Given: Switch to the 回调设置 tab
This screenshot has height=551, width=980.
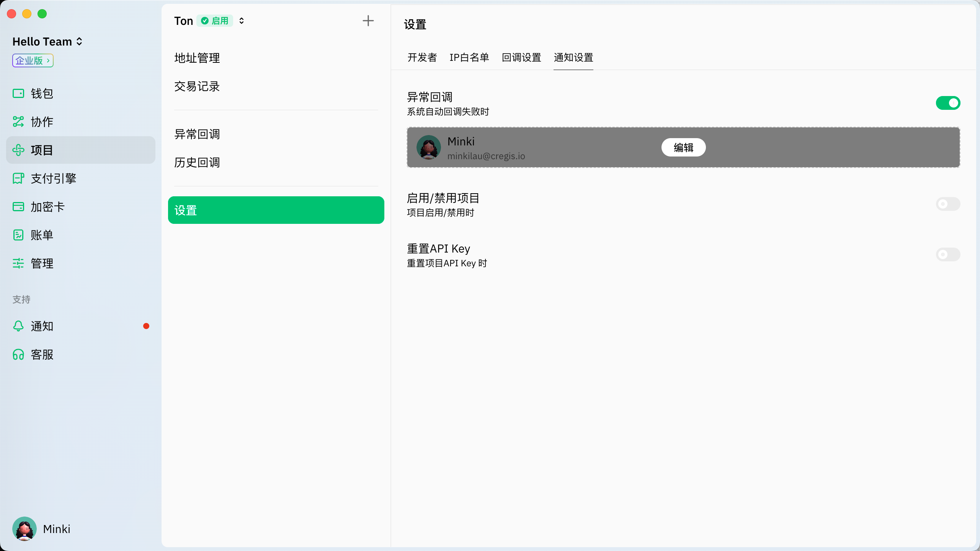Looking at the screenshot, I should 521,57.
